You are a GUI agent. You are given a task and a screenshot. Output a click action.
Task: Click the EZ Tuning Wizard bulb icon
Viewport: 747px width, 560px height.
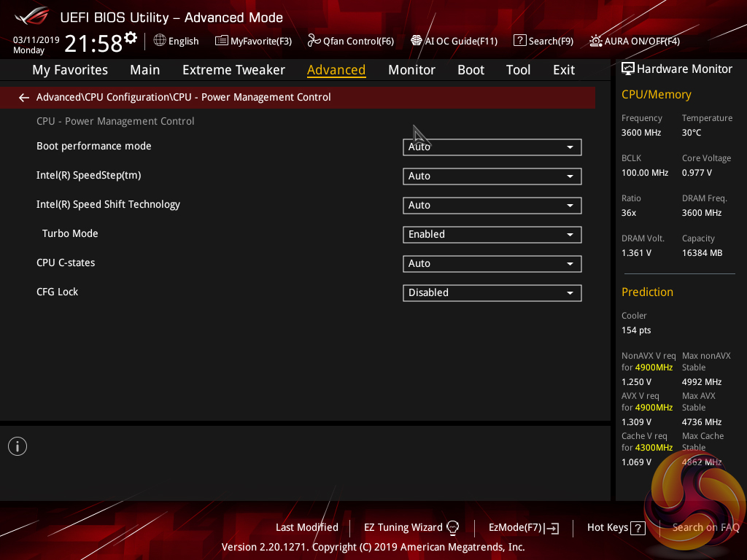(x=452, y=527)
